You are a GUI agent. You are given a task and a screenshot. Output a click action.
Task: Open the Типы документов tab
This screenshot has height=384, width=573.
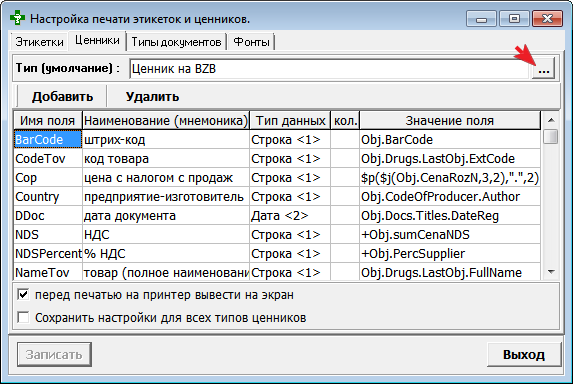(x=176, y=42)
